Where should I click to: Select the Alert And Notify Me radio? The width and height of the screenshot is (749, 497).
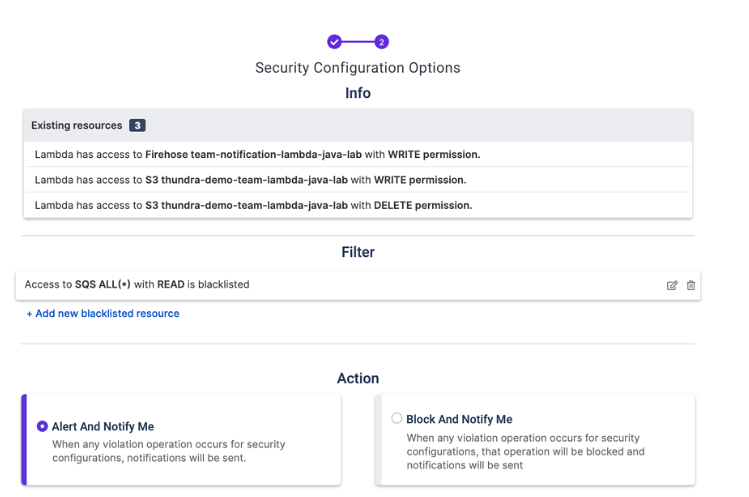[x=42, y=426]
